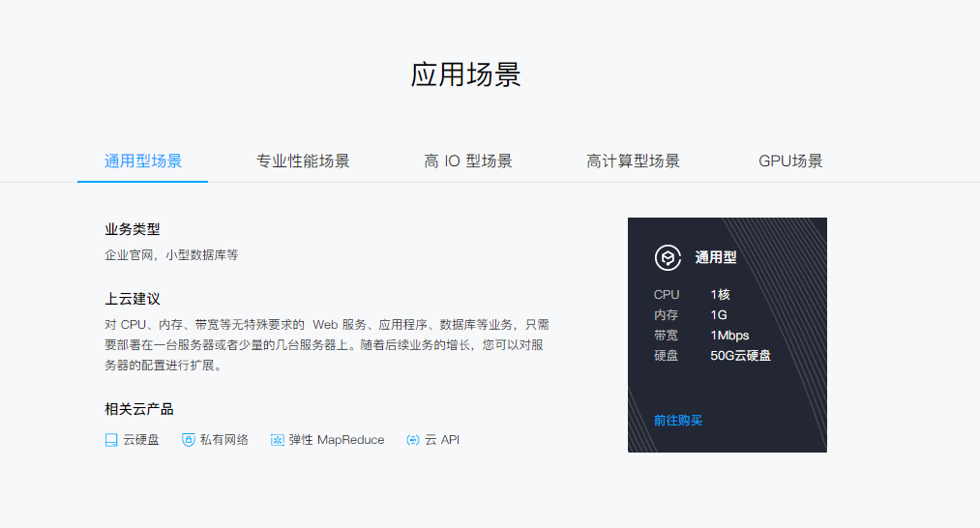Click the 前往购买 link
This screenshot has width=980, height=528.
tap(678, 421)
